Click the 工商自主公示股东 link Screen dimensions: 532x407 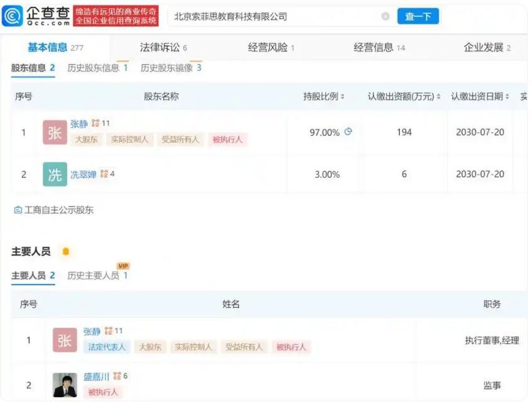tap(59, 210)
